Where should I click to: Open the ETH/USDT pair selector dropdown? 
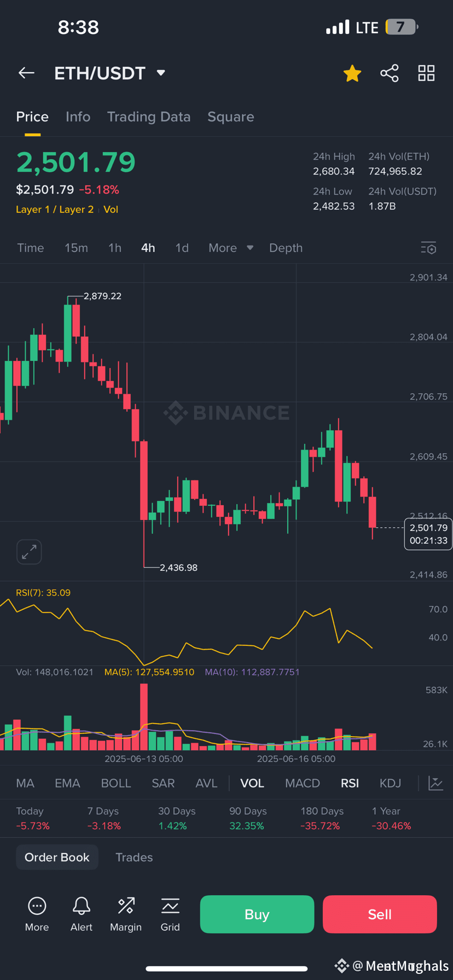(110, 73)
